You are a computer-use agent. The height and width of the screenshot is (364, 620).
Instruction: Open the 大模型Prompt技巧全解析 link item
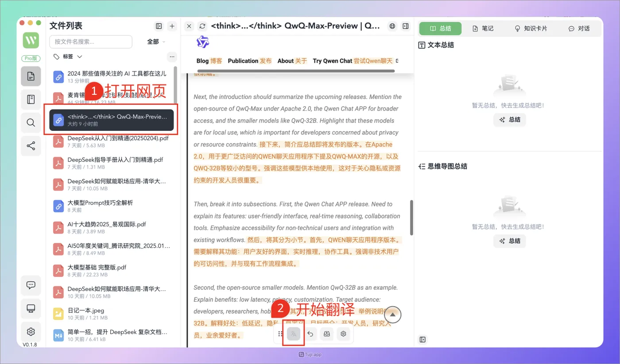(112, 206)
